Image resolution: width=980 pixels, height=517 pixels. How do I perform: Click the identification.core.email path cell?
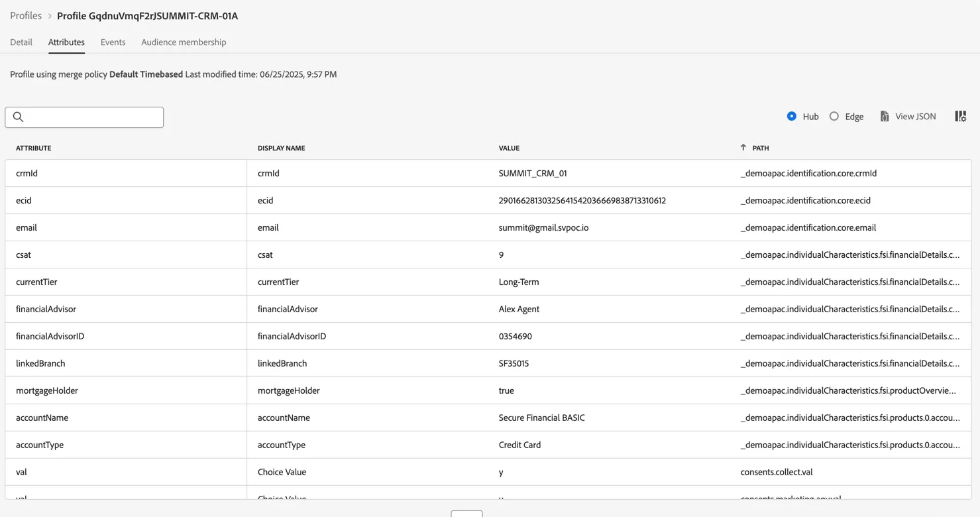click(x=808, y=227)
